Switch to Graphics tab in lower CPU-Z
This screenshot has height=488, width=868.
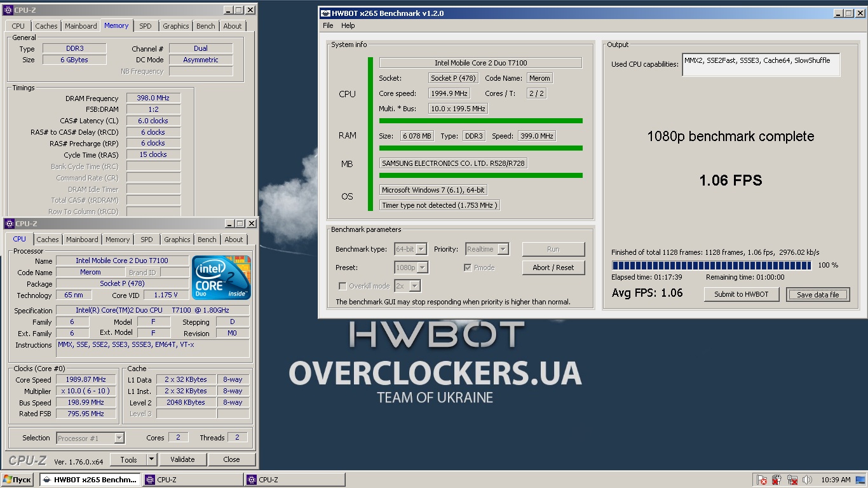(x=177, y=240)
